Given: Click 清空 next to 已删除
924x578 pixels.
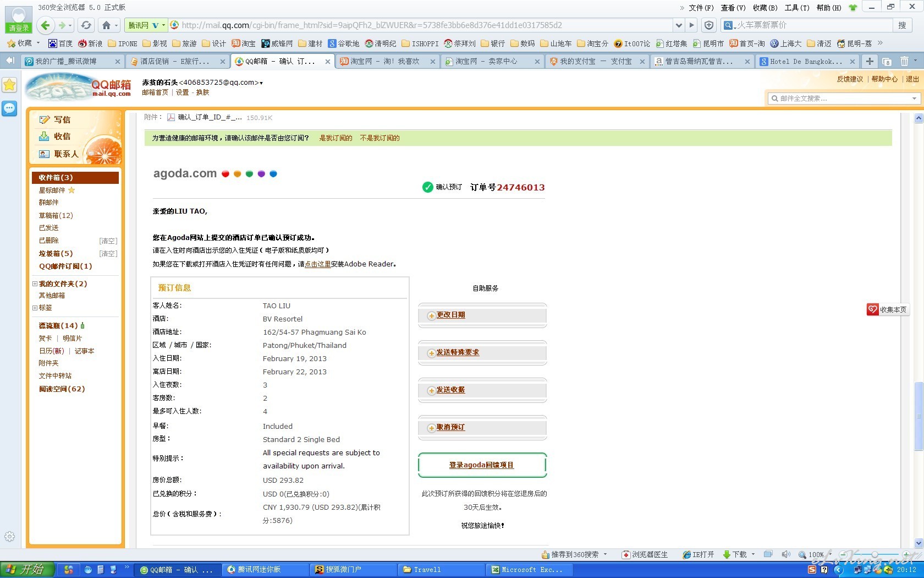Looking at the screenshot, I should [108, 241].
